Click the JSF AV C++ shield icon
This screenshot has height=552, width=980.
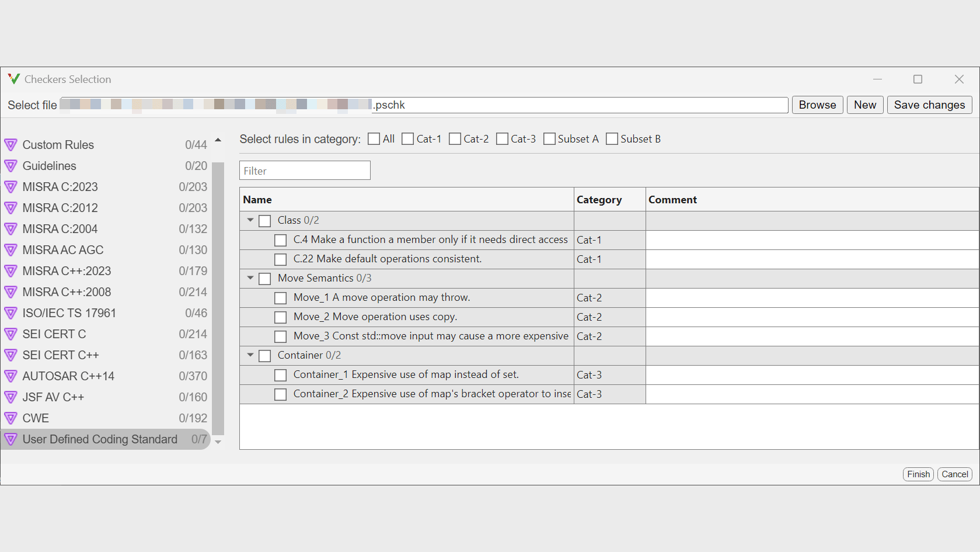pyautogui.click(x=11, y=397)
